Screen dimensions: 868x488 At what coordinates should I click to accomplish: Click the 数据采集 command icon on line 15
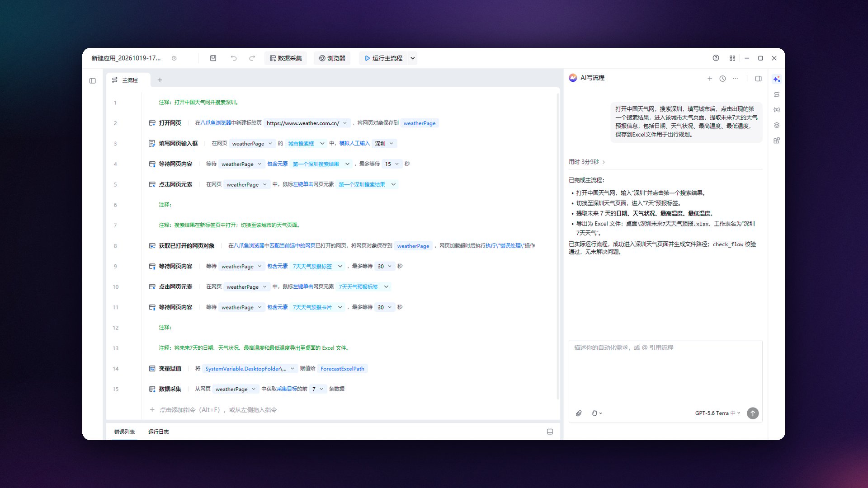click(x=152, y=389)
